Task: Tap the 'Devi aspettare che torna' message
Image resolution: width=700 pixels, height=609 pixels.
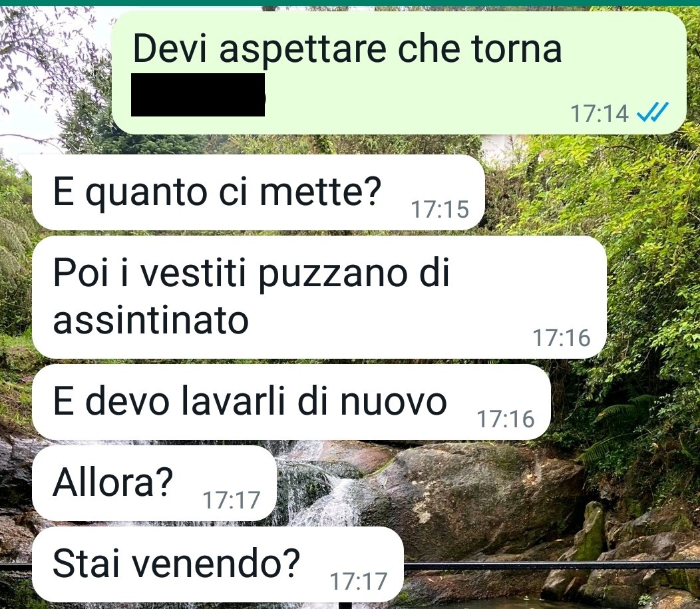Action: coord(347,49)
